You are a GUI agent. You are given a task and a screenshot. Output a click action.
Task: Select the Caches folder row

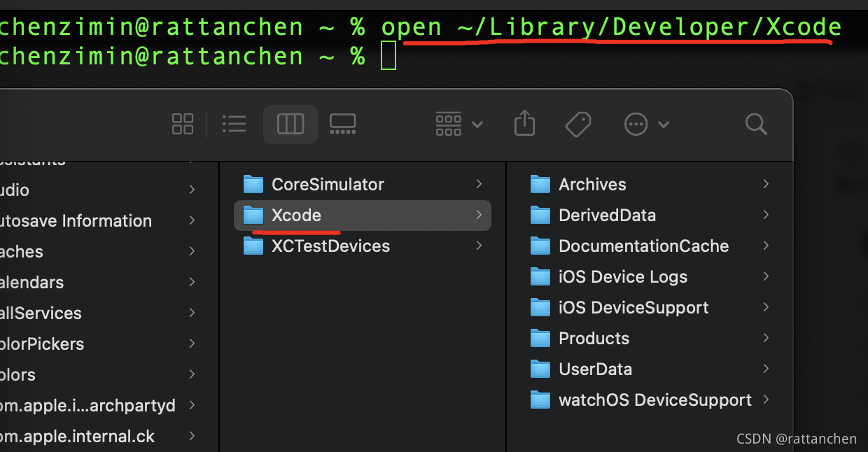click(x=101, y=251)
